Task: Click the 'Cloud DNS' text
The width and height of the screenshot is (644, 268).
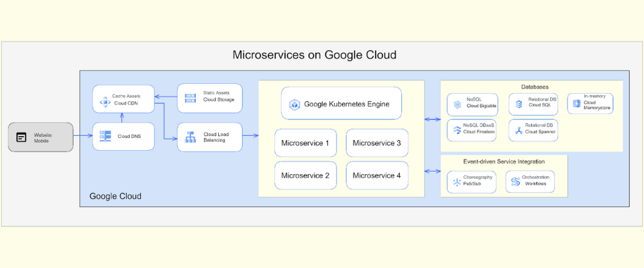Action: (129, 136)
